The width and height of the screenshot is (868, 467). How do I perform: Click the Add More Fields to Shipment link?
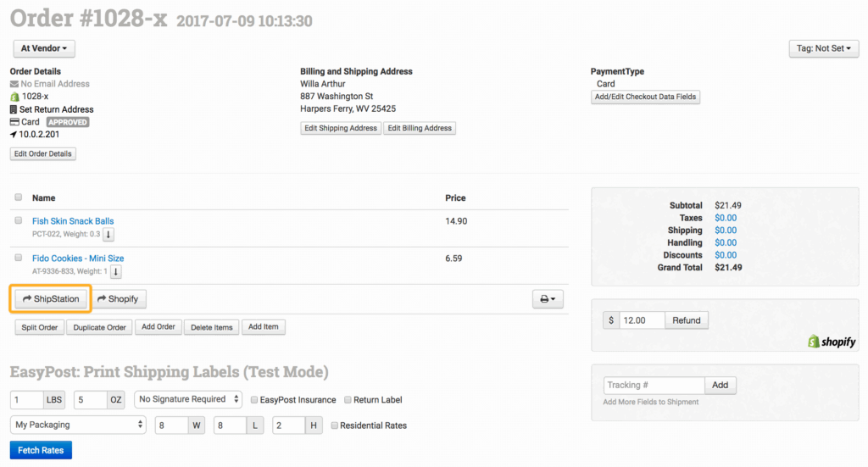[651, 402]
